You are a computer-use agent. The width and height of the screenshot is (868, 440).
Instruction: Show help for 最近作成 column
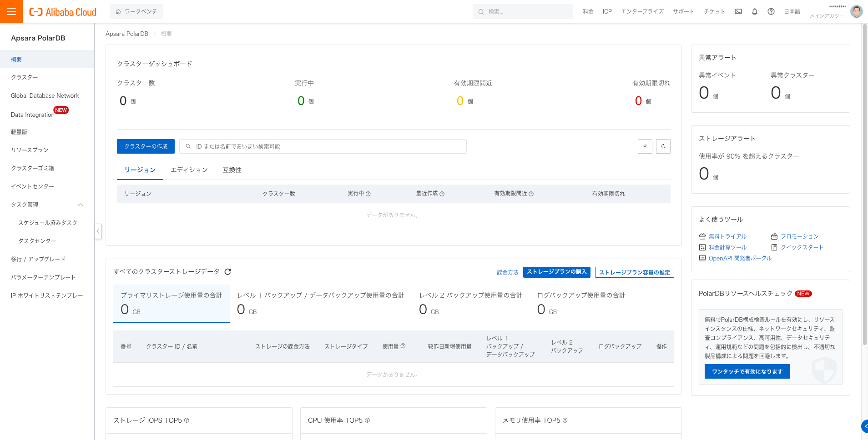point(442,194)
